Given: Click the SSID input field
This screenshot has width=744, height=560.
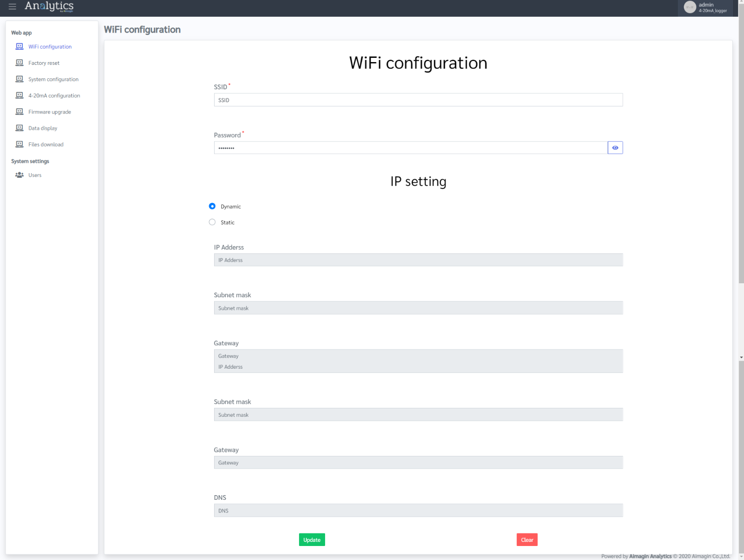Looking at the screenshot, I should tap(418, 100).
